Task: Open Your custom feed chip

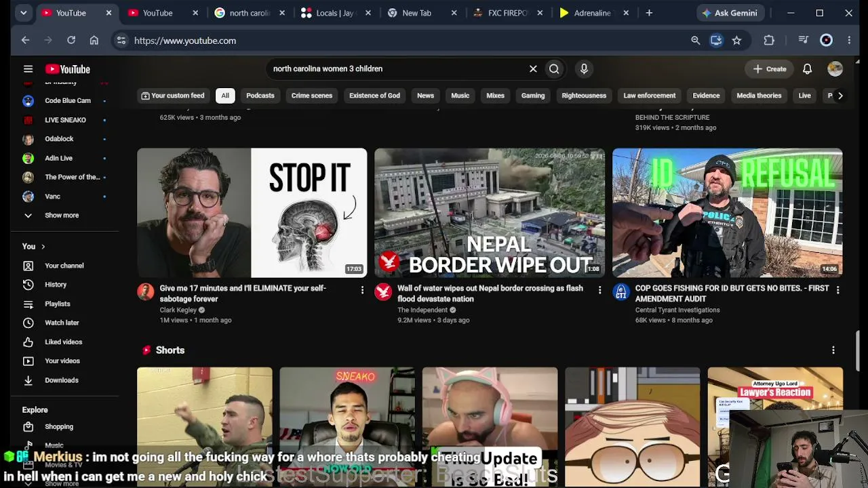Action: [x=172, y=96]
